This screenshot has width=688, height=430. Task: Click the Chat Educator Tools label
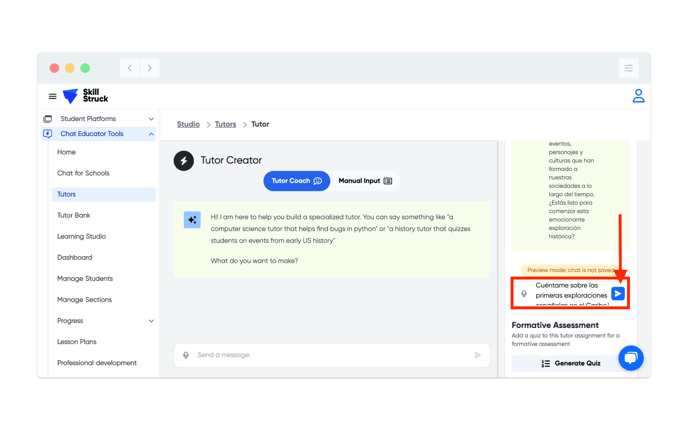pos(92,134)
